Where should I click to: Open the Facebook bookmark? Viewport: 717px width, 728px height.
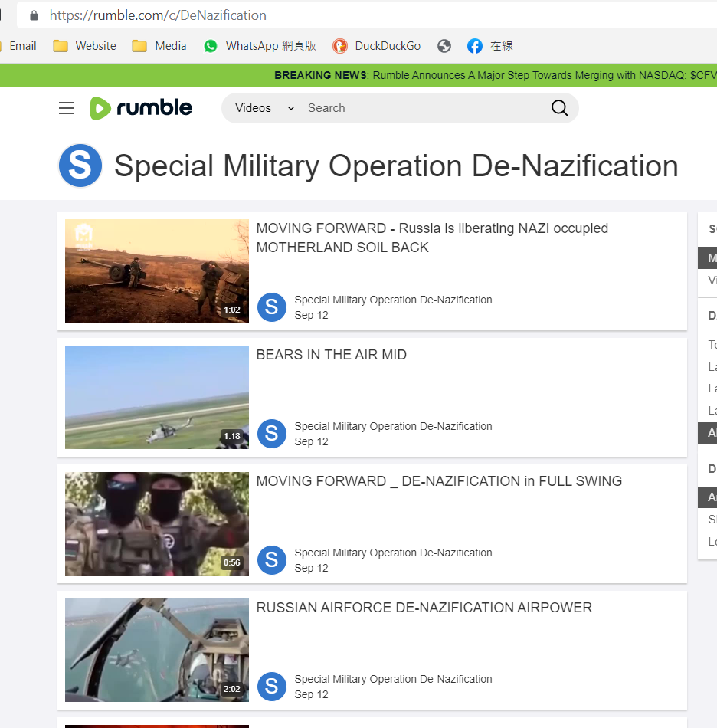click(x=490, y=46)
